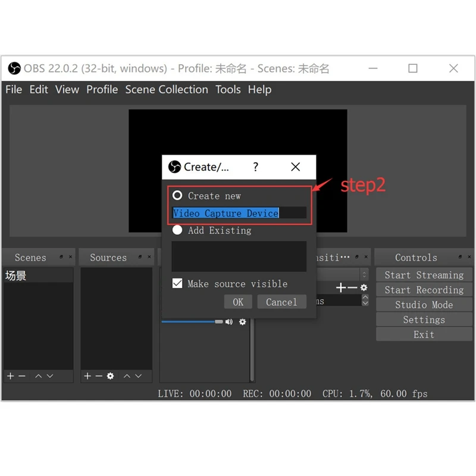Click the Controls panel title

tap(416, 258)
